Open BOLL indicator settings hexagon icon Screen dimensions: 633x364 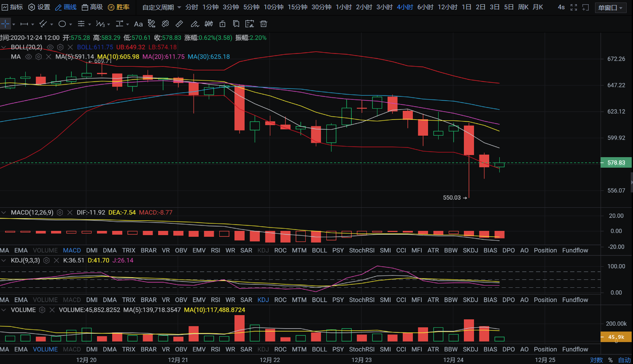60,47
